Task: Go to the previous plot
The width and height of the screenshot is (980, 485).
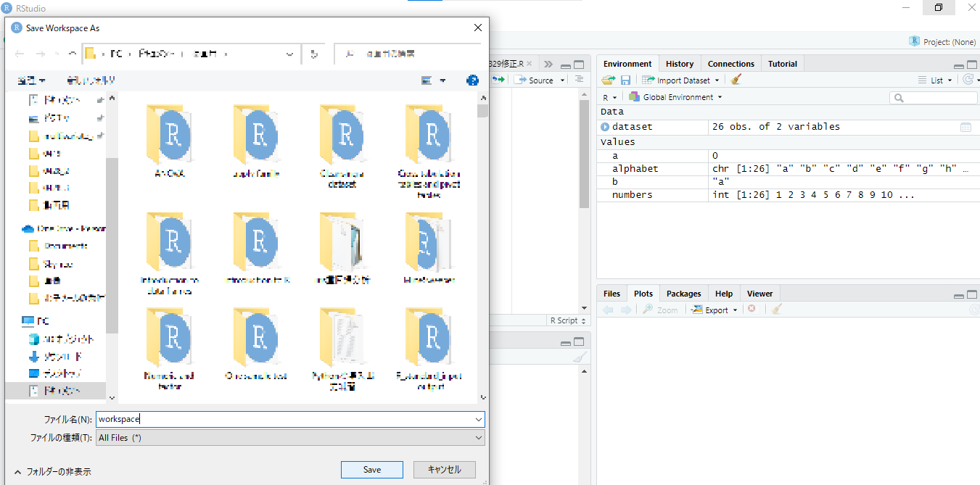Action: click(608, 310)
